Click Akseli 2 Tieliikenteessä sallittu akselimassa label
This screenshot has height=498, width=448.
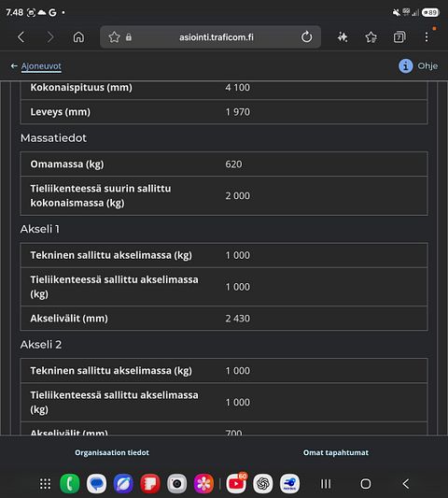(114, 402)
